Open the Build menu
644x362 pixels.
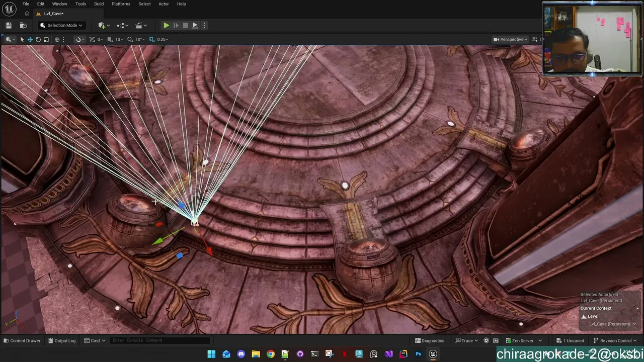(x=99, y=4)
